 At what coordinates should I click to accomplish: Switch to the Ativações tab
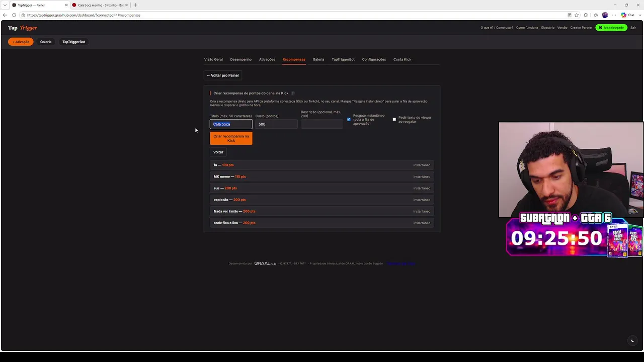[x=267, y=59]
